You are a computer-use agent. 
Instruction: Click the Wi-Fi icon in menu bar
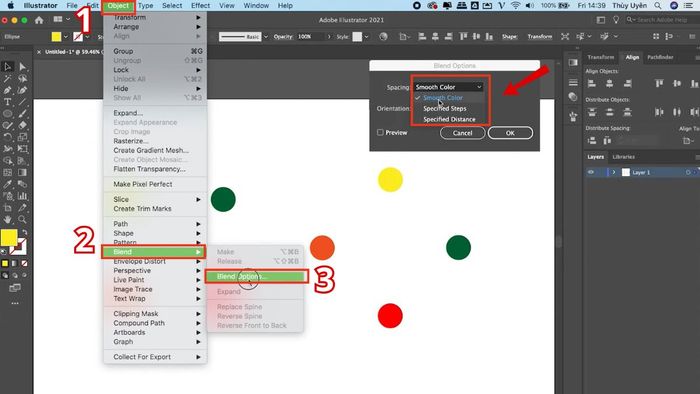(516, 5)
